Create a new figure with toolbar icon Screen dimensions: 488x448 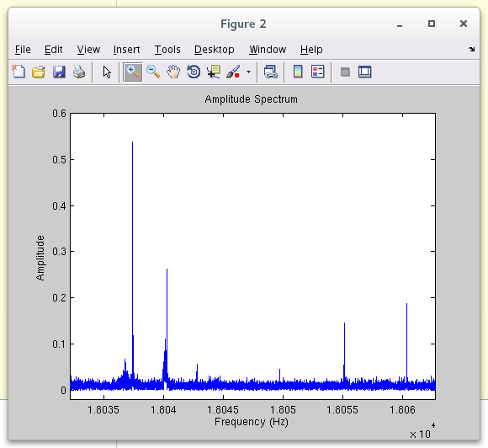click(x=19, y=72)
